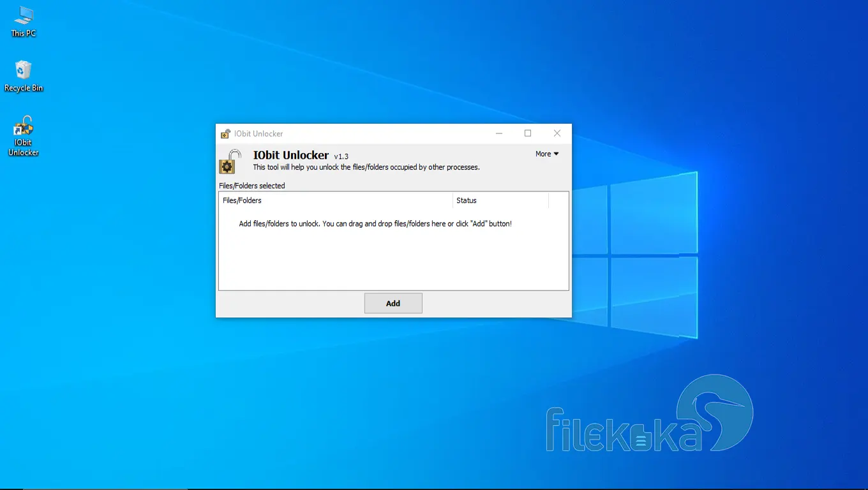Click the drag and drop hint text
The height and width of the screenshot is (490, 868).
[x=375, y=224]
